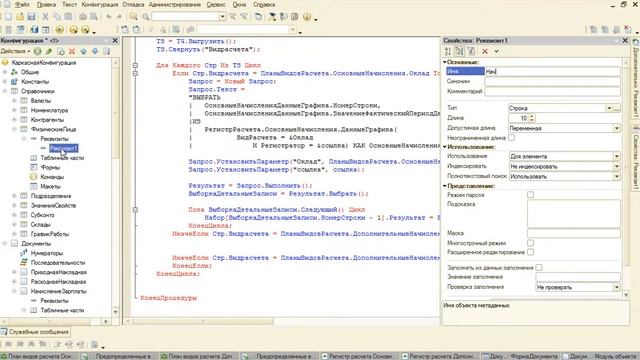Click the red cancel X in properties toolbar
Viewport: 640px width, 360px height.
(x=485, y=51)
